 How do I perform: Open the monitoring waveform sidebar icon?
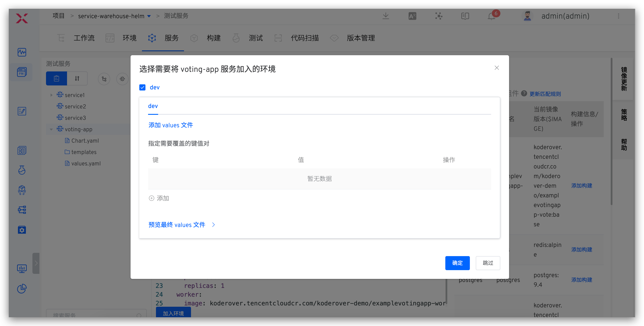(x=22, y=52)
